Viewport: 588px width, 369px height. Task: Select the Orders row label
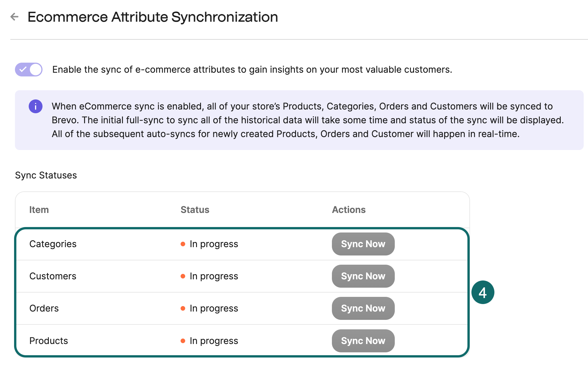tap(44, 308)
